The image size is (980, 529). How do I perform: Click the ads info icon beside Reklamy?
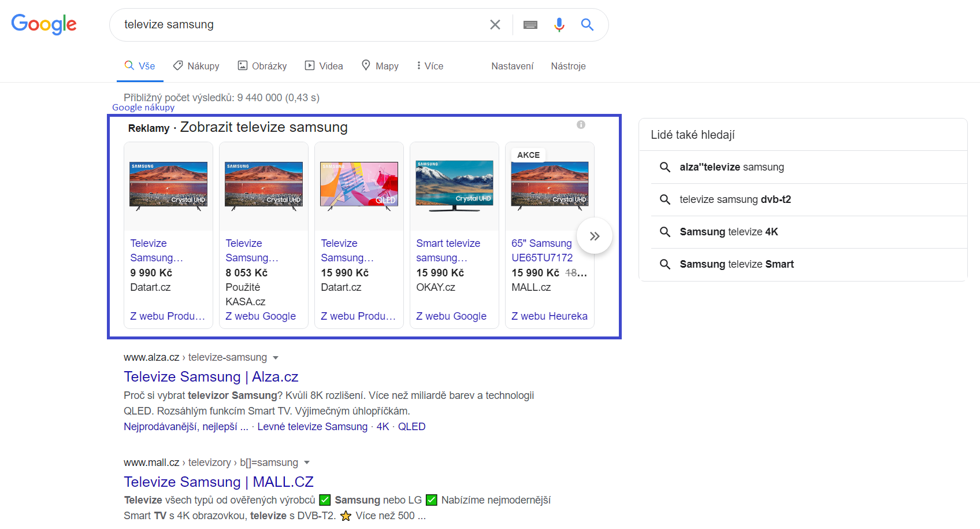pos(581,125)
